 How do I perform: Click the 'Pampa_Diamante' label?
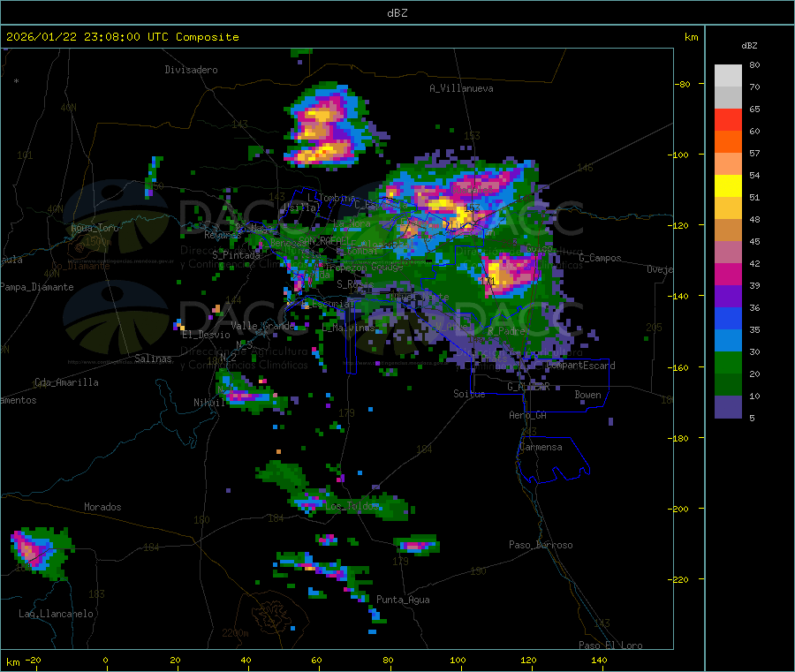point(37,287)
